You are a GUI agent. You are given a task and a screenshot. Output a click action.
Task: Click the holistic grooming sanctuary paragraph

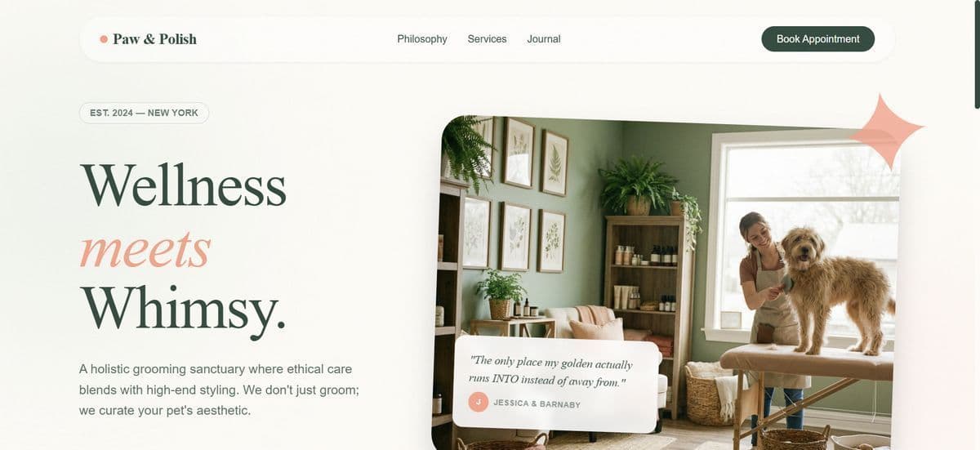(220, 390)
